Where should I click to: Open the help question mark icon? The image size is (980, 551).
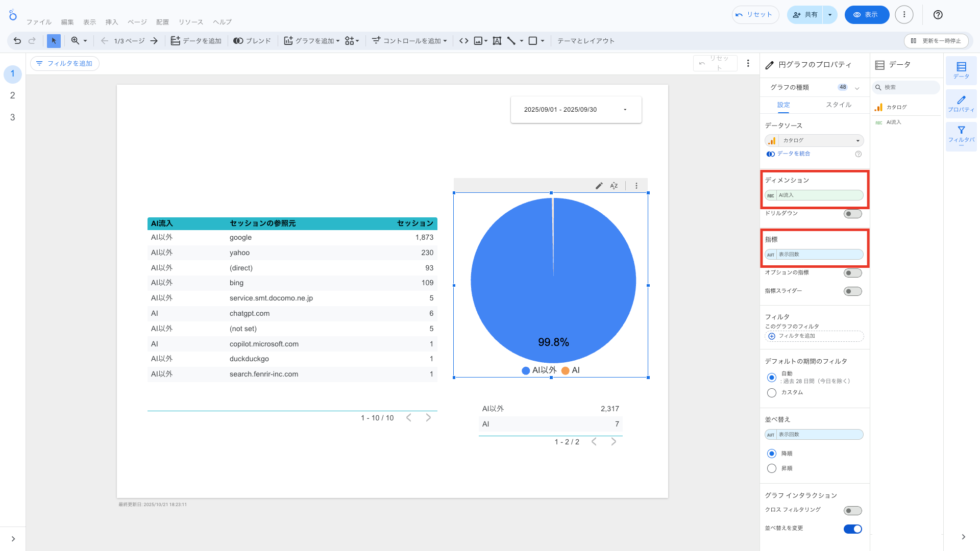938,15
